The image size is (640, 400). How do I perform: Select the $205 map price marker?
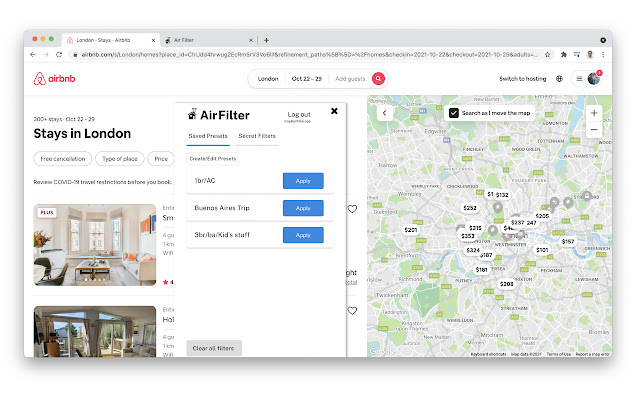coord(542,216)
